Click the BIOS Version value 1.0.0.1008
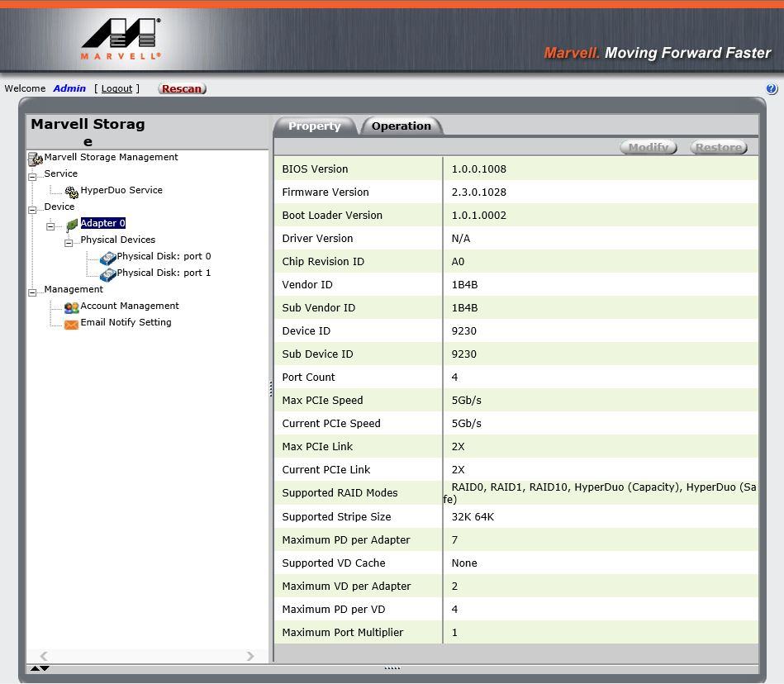Viewport: 784px width, 684px height. point(479,169)
